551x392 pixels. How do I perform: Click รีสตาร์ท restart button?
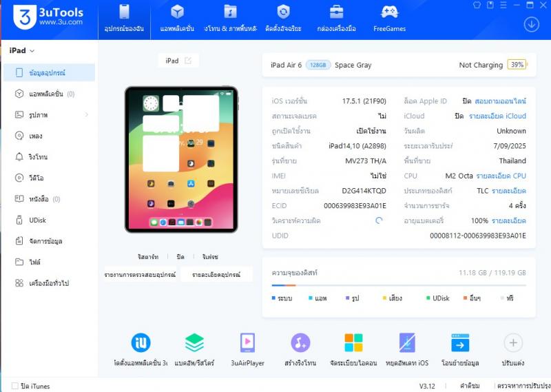point(148,257)
